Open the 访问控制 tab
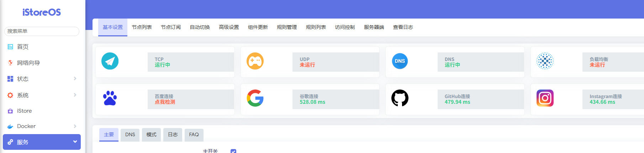This screenshot has width=644, height=153. point(345,27)
